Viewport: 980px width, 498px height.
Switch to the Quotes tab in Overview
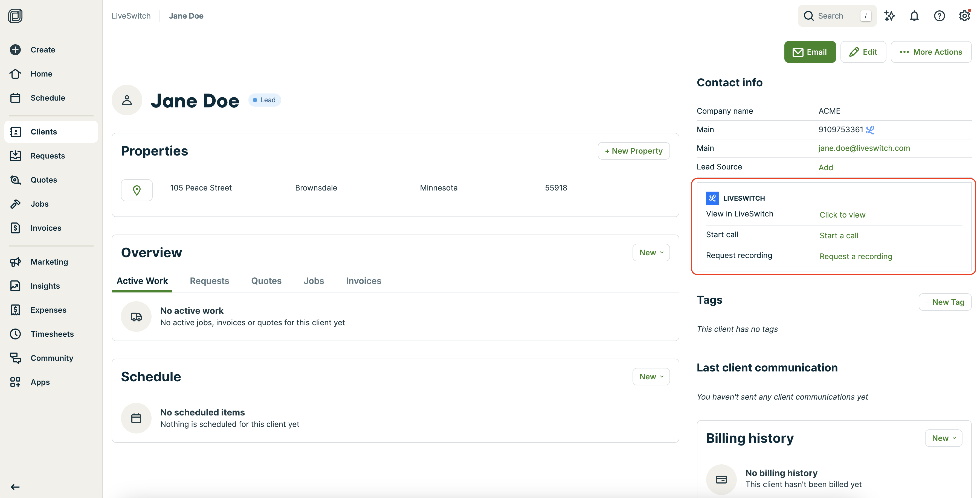point(266,281)
